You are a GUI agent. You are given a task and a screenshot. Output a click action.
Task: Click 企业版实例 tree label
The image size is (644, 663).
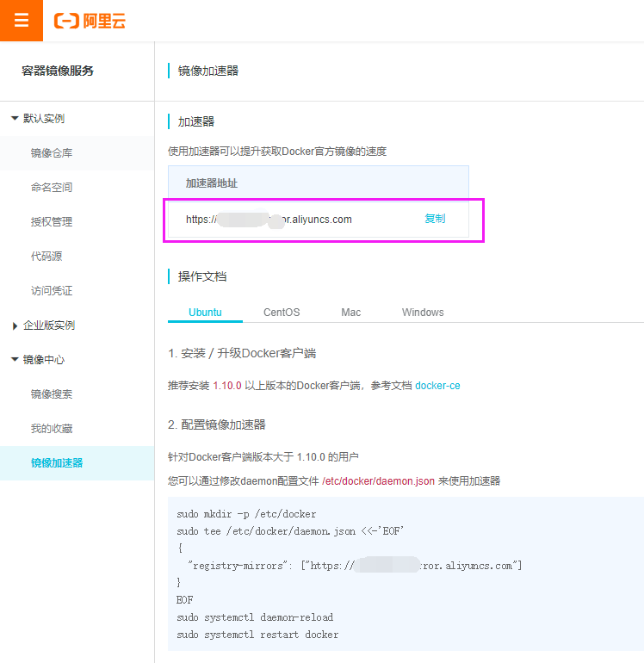point(49,325)
